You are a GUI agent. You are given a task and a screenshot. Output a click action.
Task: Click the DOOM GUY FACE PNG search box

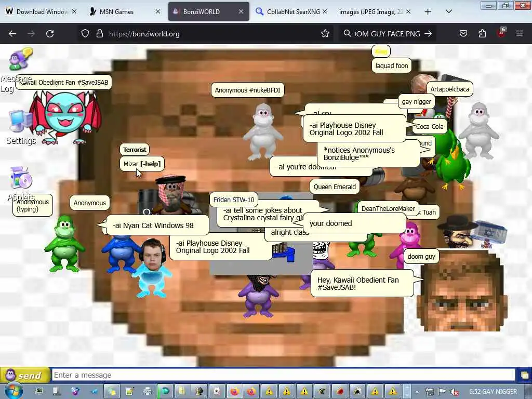[x=387, y=34]
